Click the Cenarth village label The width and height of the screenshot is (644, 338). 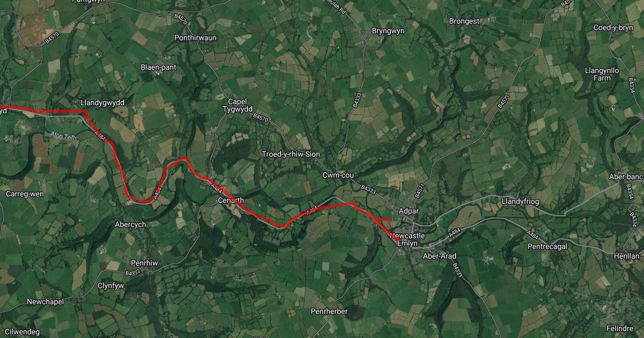[231, 200]
